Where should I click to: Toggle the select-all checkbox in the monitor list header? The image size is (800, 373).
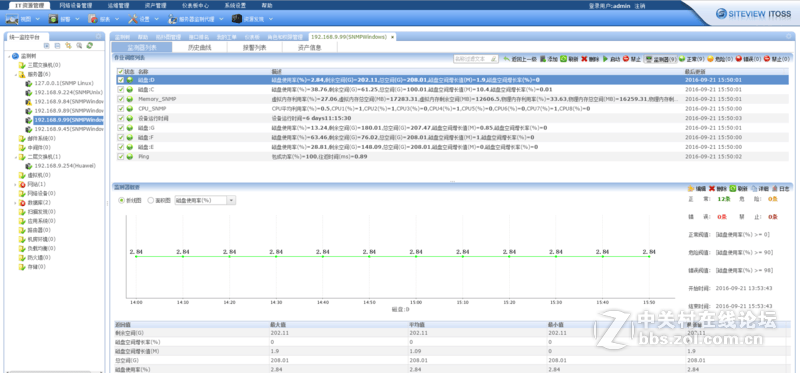(120, 71)
